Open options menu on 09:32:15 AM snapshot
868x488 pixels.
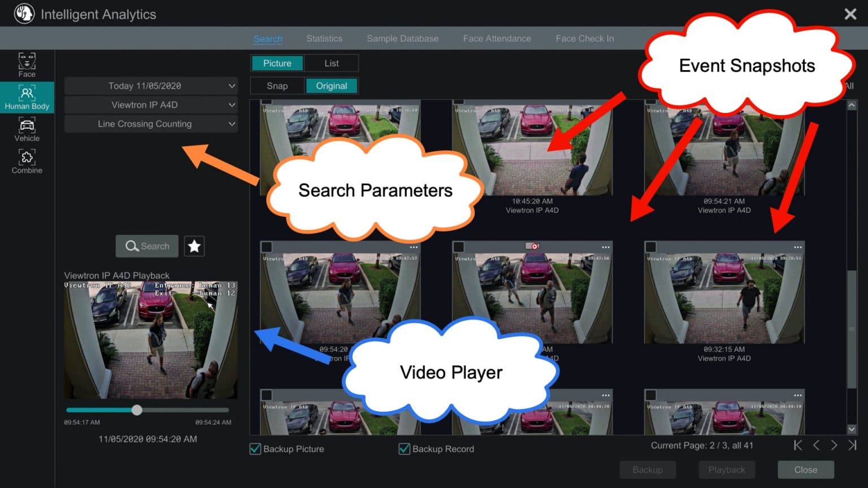coord(797,247)
